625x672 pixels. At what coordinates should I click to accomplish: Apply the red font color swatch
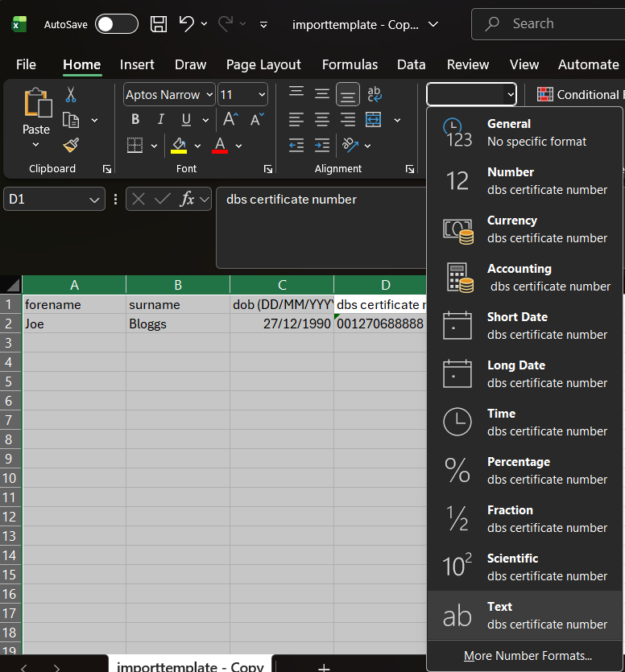[220, 146]
